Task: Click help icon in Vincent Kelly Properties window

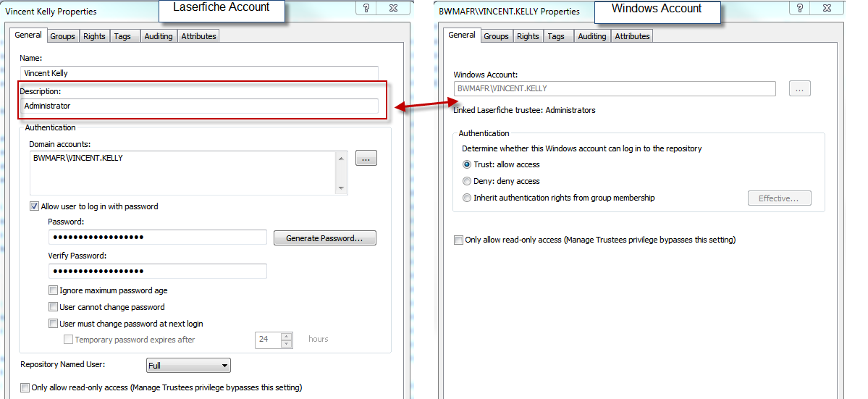Action: click(366, 9)
